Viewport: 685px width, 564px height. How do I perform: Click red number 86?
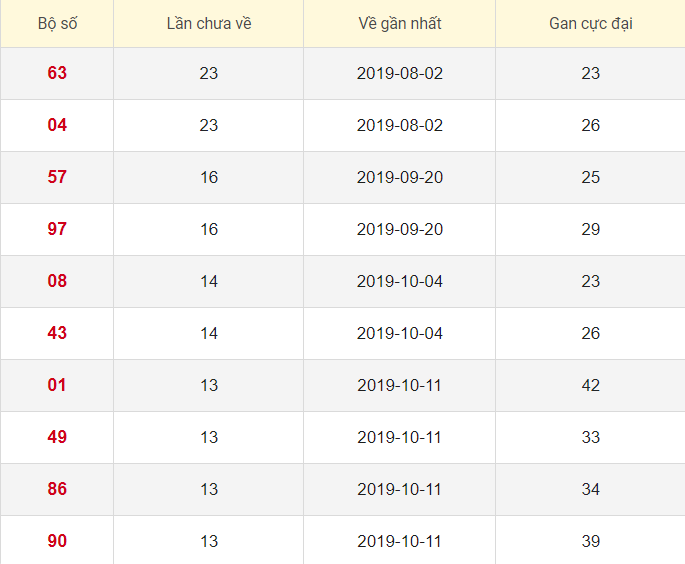click(x=57, y=489)
